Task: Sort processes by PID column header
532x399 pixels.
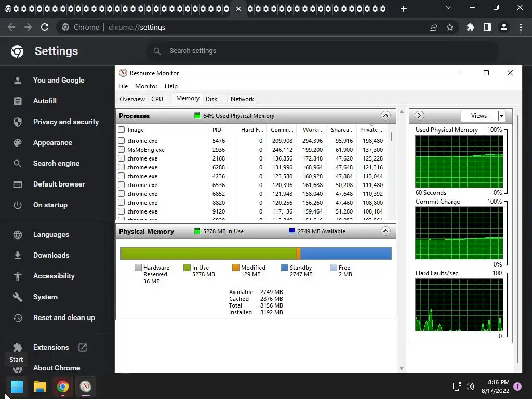Action: coord(222,130)
